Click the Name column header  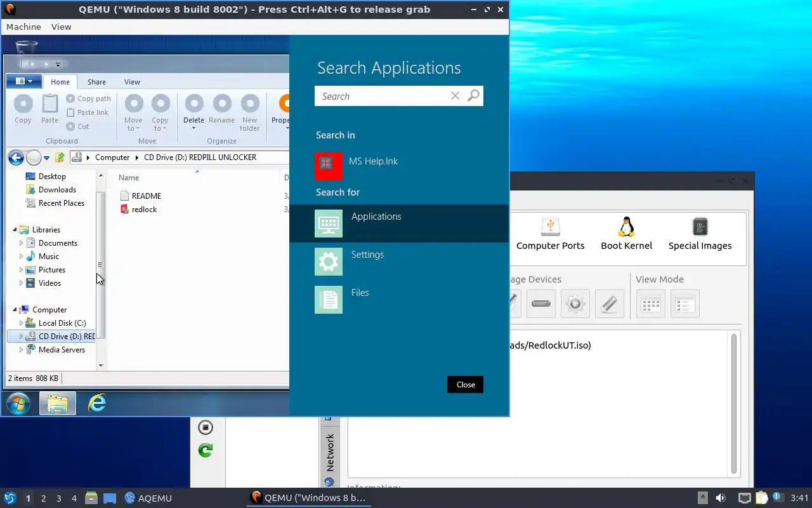tap(129, 178)
